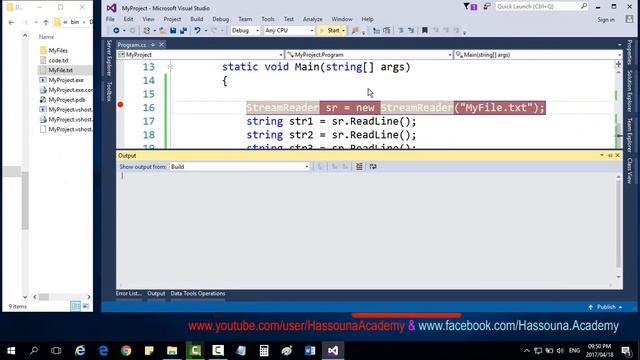The image size is (640, 360).
Task: Close the Output panel
Action: click(618, 156)
